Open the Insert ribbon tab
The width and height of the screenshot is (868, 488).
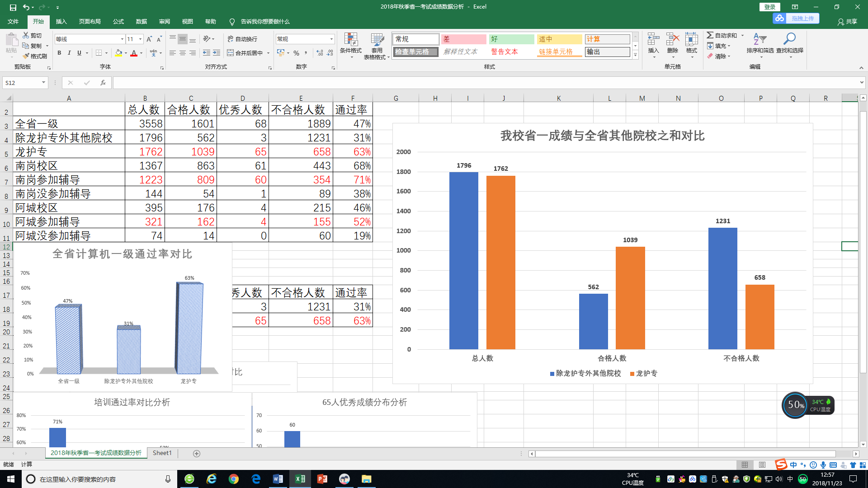click(61, 21)
